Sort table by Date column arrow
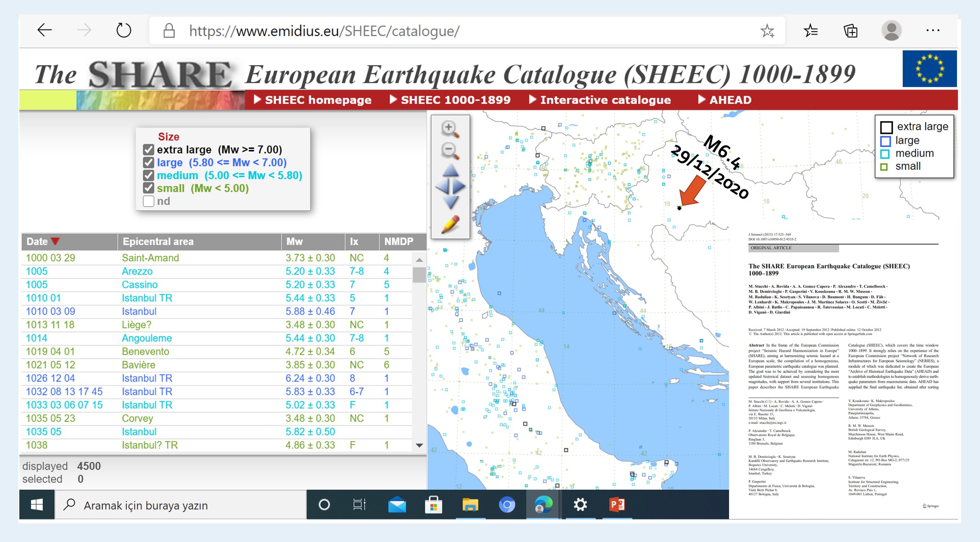Image resolution: width=980 pixels, height=542 pixels. (55, 242)
